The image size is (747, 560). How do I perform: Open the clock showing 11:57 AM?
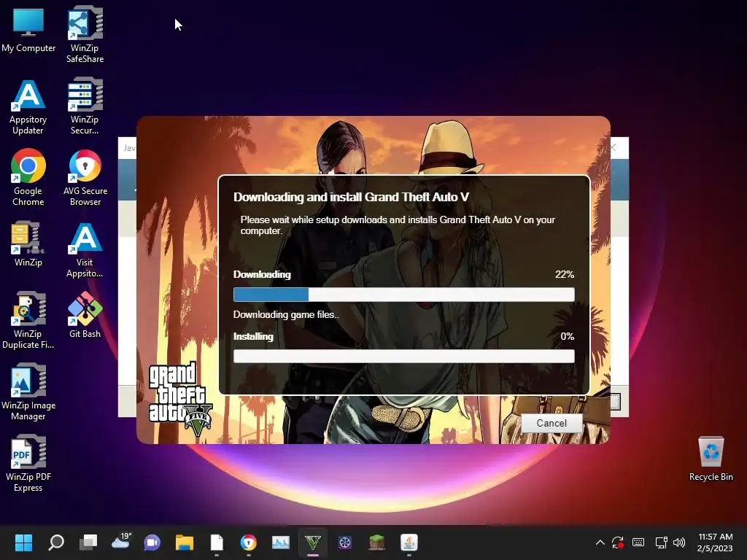pyautogui.click(x=715, y=542)
